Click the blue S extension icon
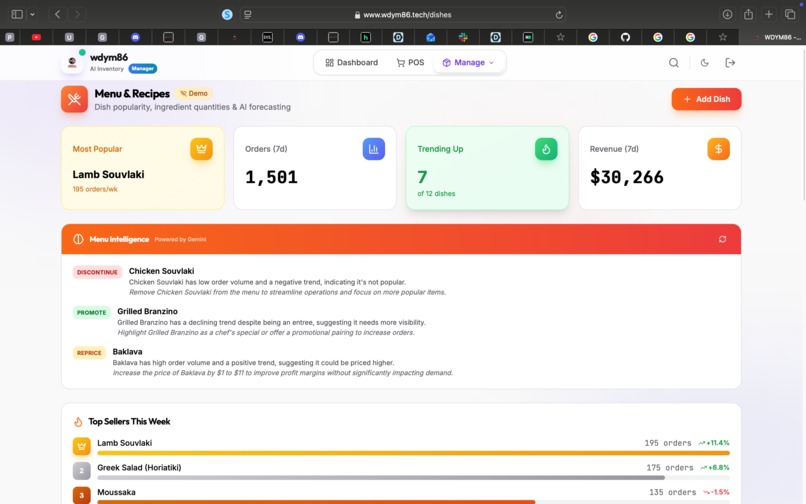The width and height of the screenshot is (806, 504). click(227, 14)
